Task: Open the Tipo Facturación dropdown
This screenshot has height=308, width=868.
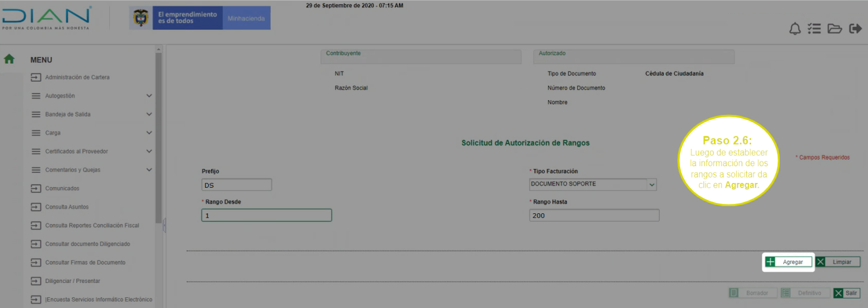Action: pos(651,185)
